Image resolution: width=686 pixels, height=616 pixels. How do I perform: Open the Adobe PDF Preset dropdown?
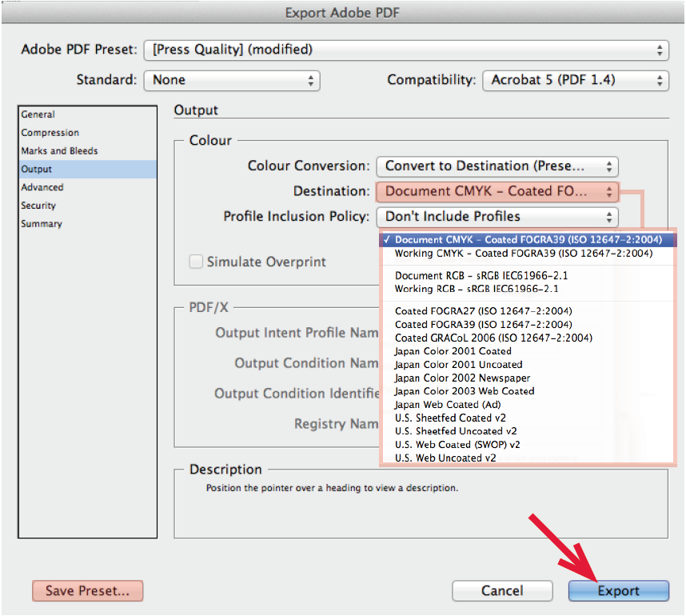(x=406, y=50)
